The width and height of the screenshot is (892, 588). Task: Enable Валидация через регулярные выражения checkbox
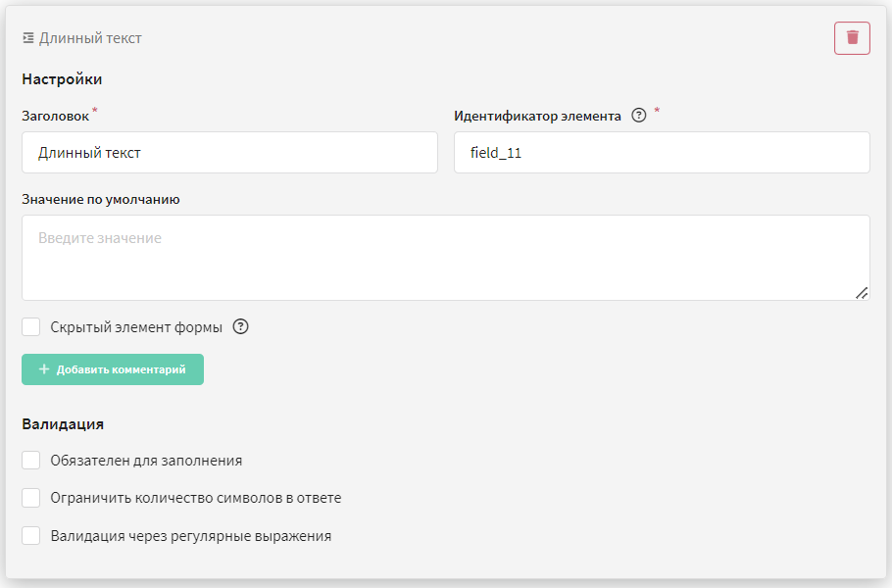30,536
